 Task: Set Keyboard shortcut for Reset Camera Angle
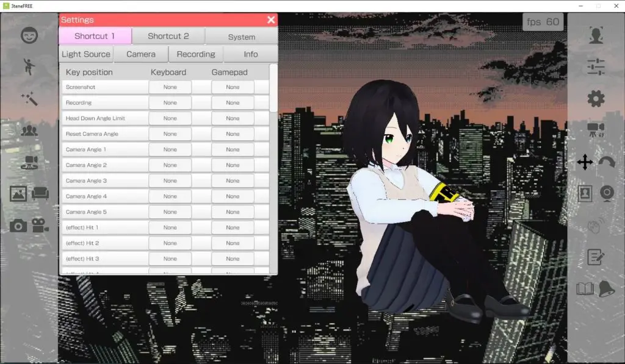tap(170, 134)
